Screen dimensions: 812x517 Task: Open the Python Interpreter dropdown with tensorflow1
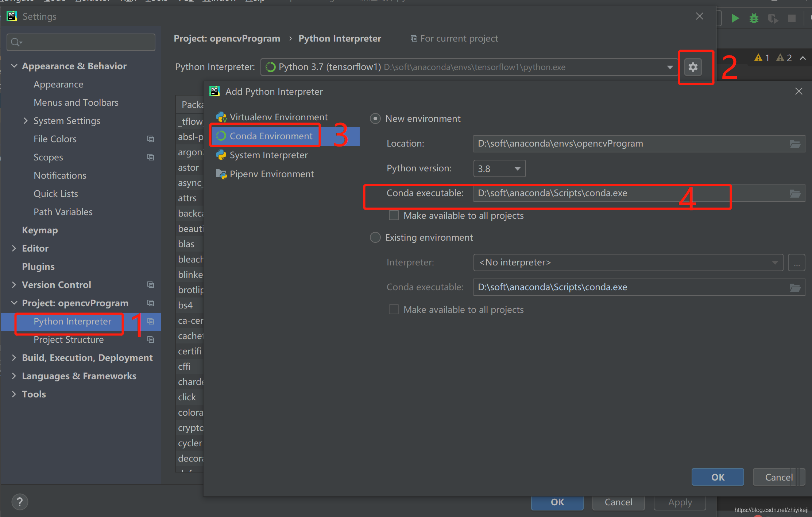point(469,67)
